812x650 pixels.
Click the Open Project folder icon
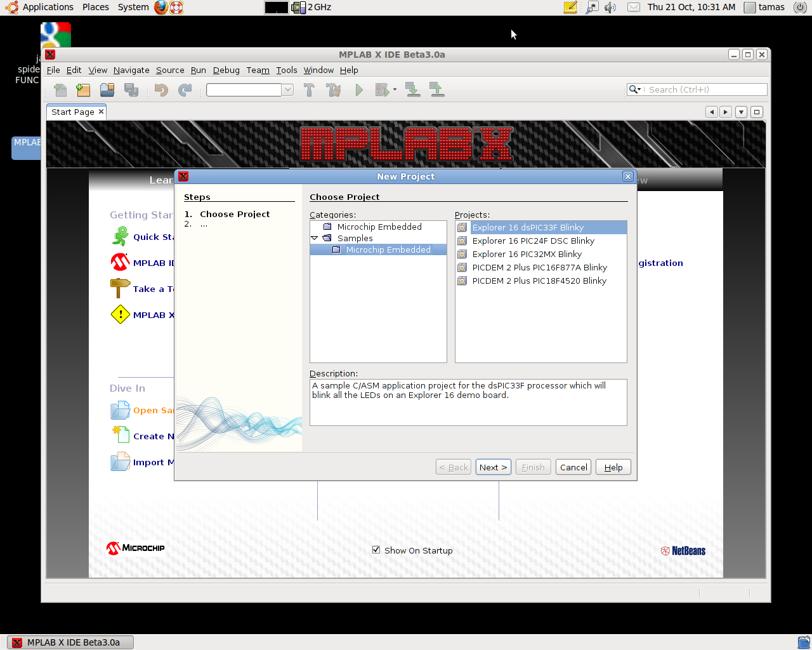click(107, 90)
